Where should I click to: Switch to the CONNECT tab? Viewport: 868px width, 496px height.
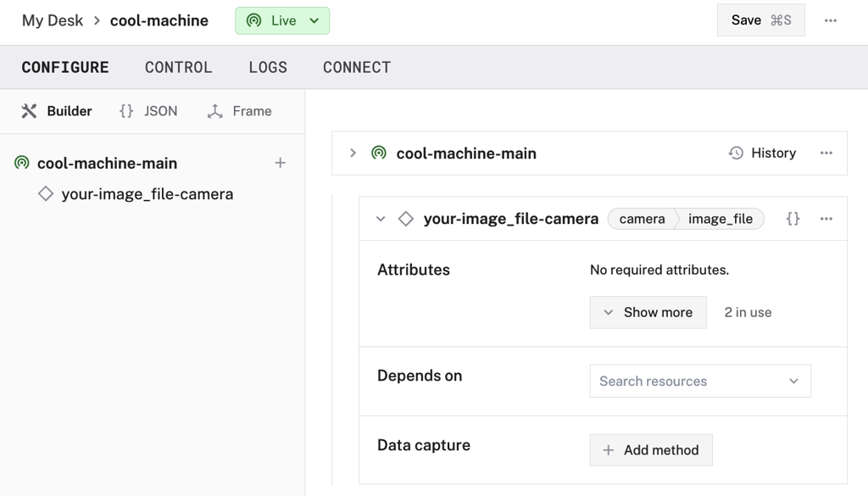pyautogui.click(x=356, y=67)
